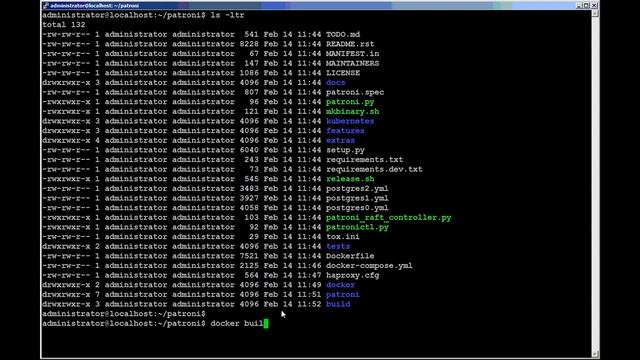Click the 'total 132' line

click(64, 25)
